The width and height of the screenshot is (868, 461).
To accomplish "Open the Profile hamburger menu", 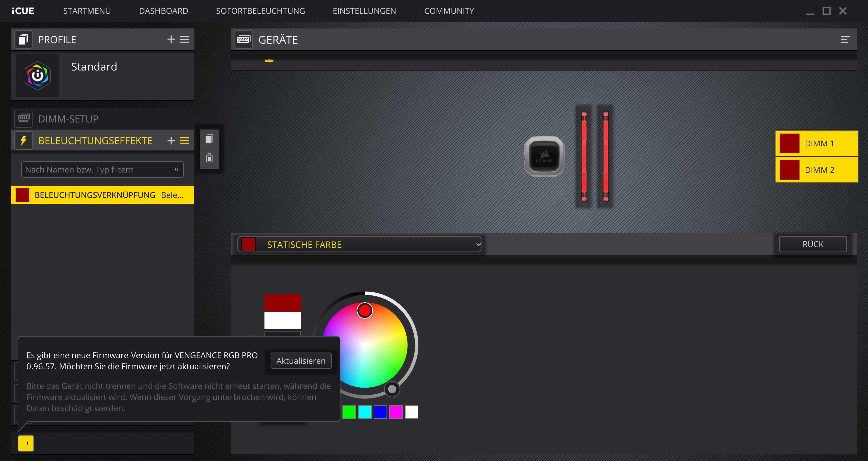I will click(x=184, y=39).
